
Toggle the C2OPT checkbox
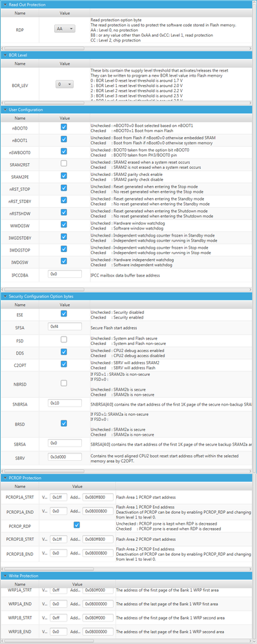click(64, 364)
